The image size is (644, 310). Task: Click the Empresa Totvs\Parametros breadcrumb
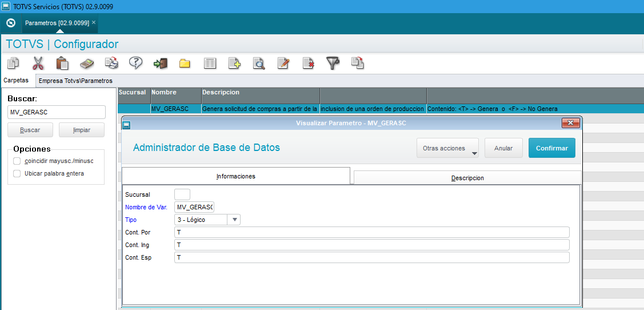coord(75,81)
